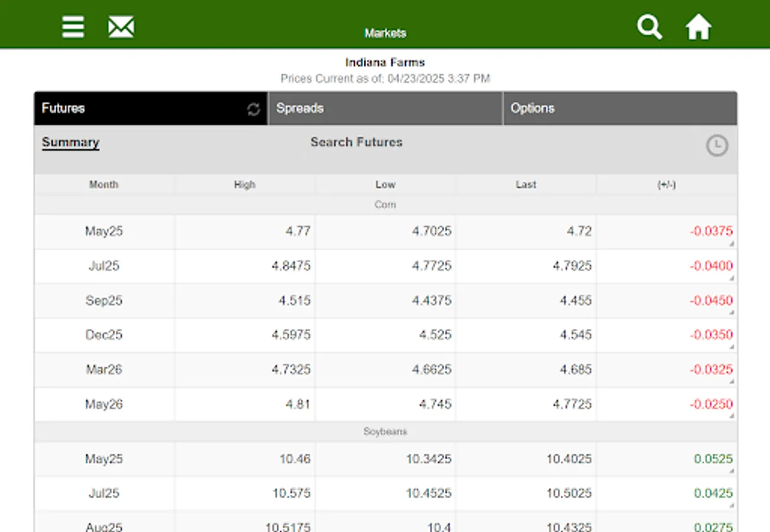Click the Last column header
The image size is (770, 532).
coord(525,184)
